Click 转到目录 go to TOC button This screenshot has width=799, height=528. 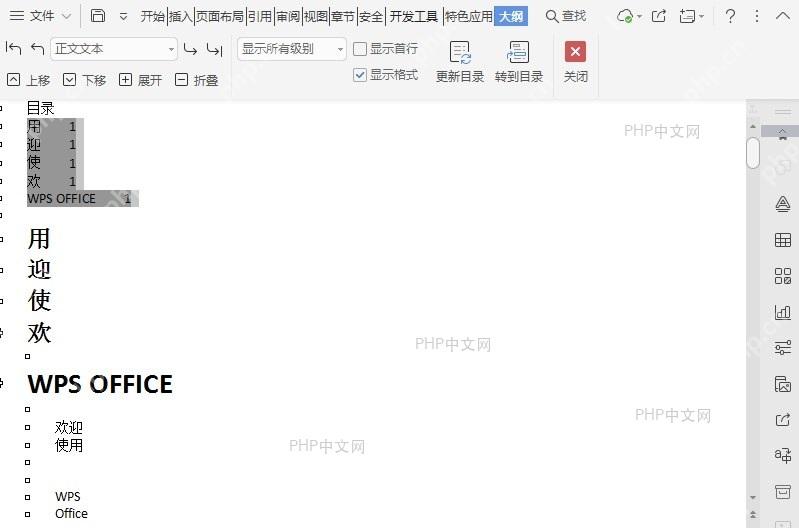(x=519, y=62)
